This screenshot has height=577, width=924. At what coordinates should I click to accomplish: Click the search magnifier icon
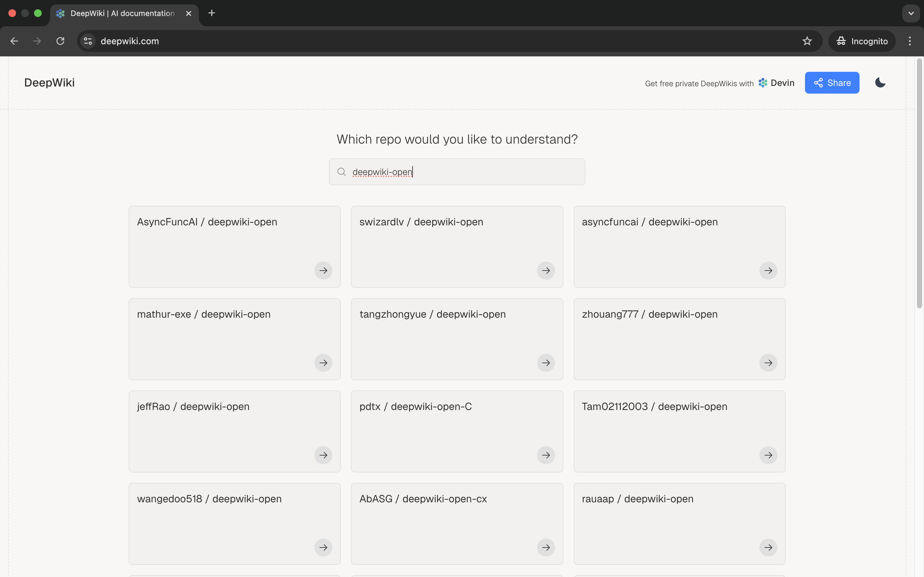click(341, 172)
